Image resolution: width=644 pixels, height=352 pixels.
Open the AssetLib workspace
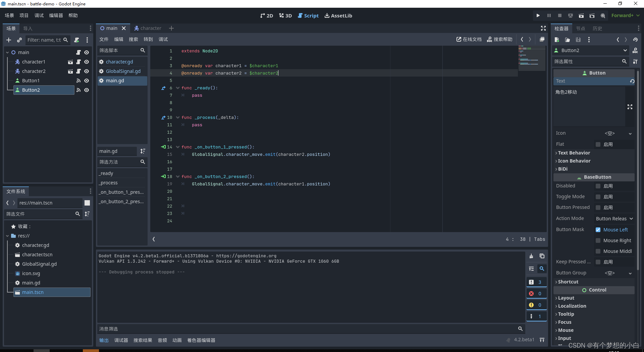click(x=338, y=15)
